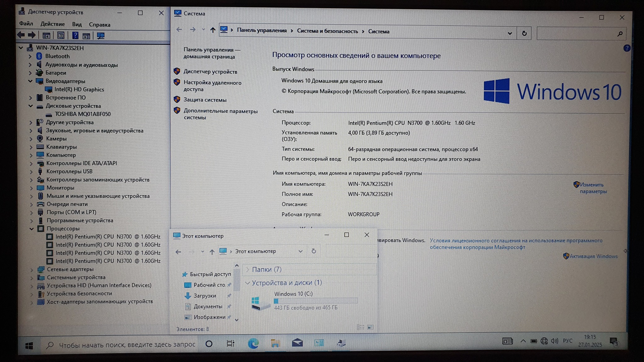644x362 pixels.
Task: Open the Действие menu
Action: click(x=53, y=24)
